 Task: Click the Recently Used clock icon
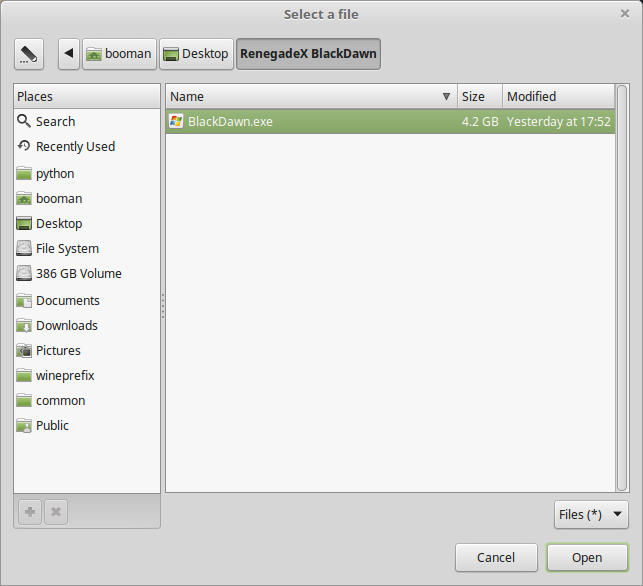point(24,146)
